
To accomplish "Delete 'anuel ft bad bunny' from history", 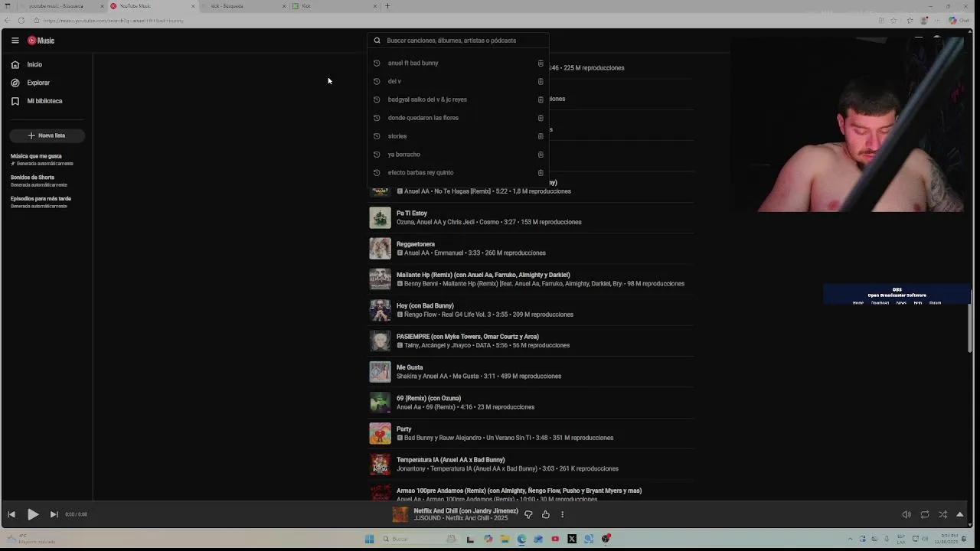I will (541, 63).
